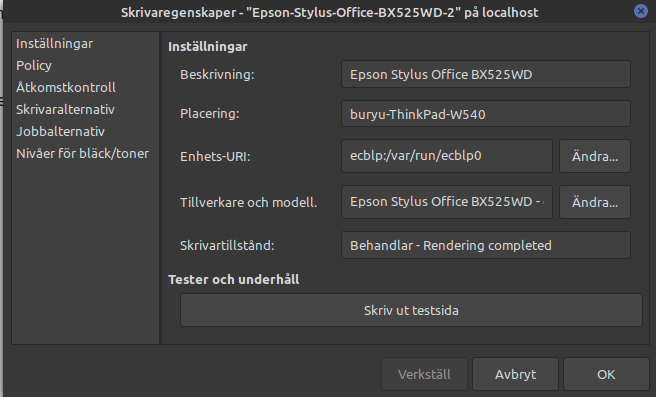This screenshot has height=397, width=656.
Task: Click Skriv ut testsida button
Action: 411,310
